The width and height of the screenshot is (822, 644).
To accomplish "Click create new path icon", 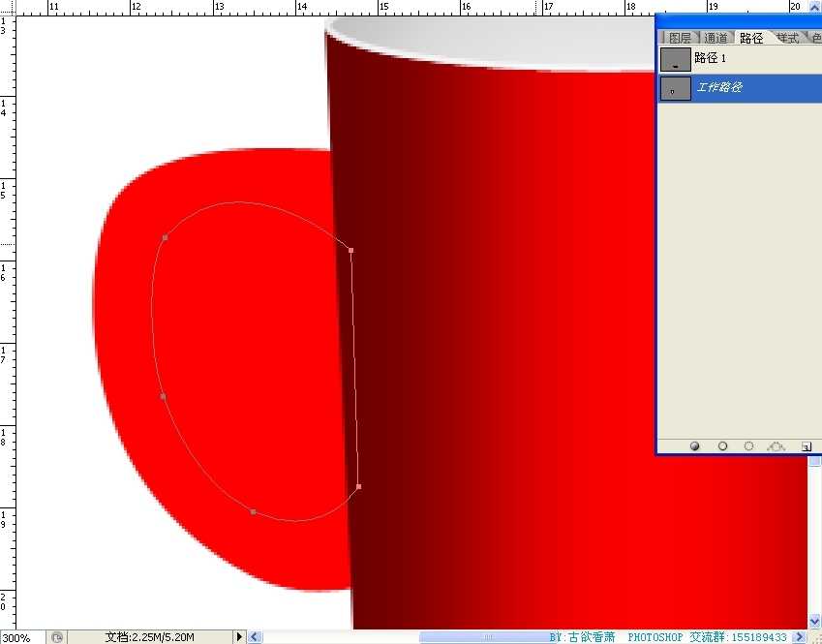I will pos(805,446).
